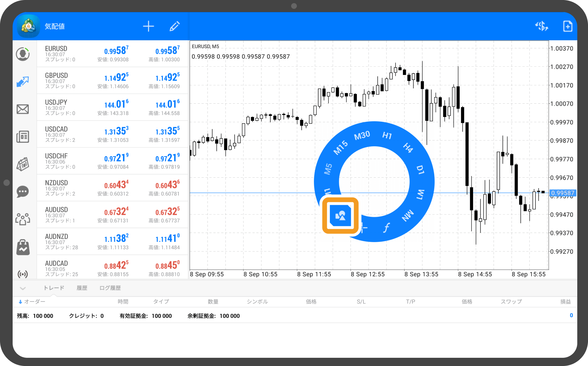The width and height of the screenshot is (588, 366).
Task: Open the account profile sidebar icon
Action: tap(23, 54)
